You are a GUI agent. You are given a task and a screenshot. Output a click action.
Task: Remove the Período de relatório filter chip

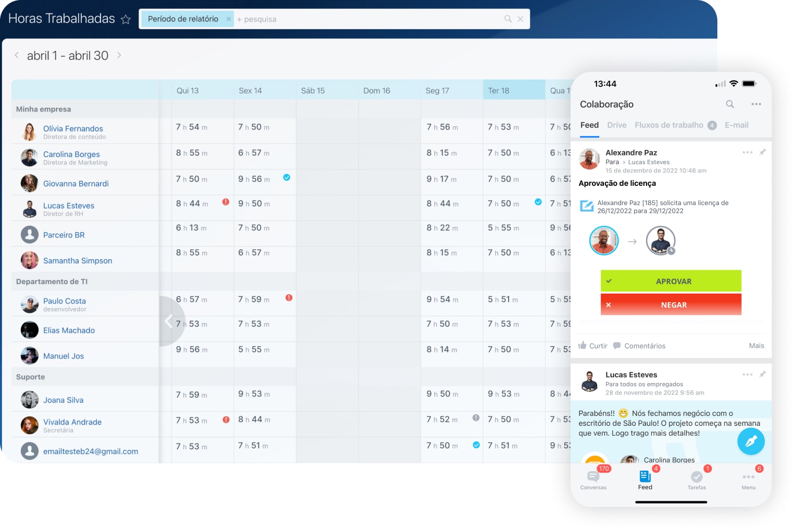pyautogui.click(x=229, y=19)
